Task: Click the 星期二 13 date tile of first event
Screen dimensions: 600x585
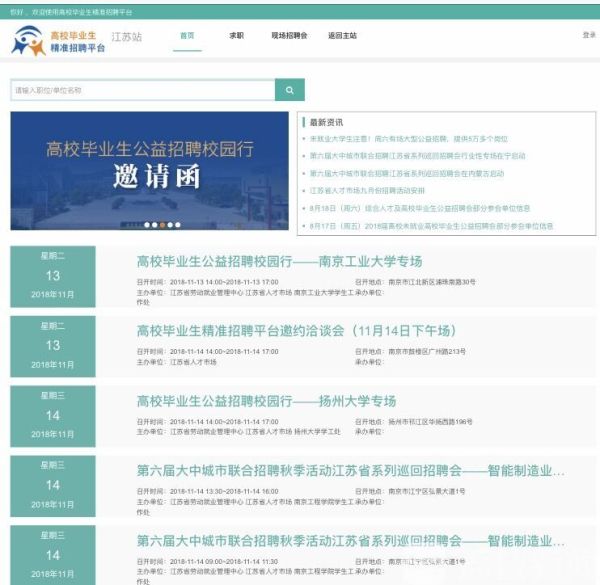Action: tap(52, 275)
